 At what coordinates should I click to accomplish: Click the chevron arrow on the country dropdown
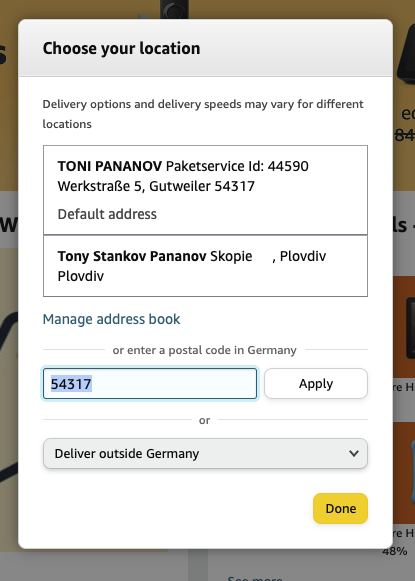pos(354,453)
